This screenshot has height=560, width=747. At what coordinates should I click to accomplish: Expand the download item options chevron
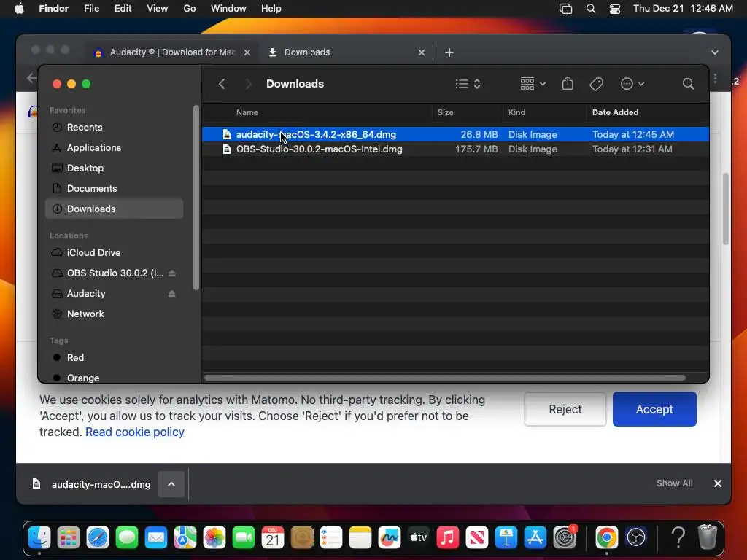171,484
